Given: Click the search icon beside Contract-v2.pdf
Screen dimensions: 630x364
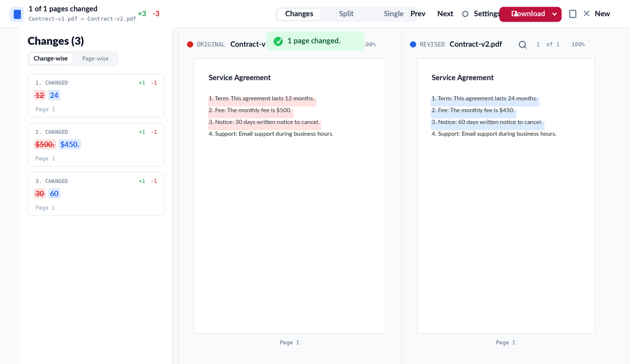Looking at the screenshot, I should click(523, 45).
